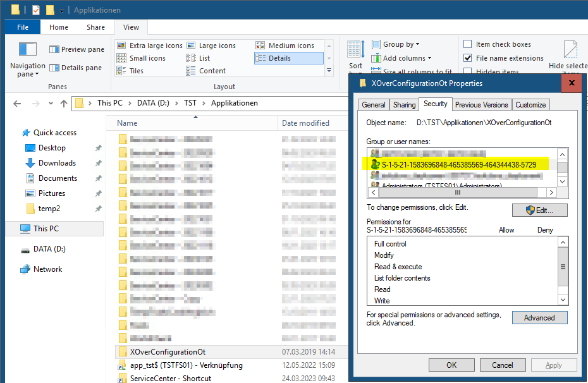Switch to Home ribbon tab
The height and width of the screenshot is (383, 588).
(x=59, y=27)
